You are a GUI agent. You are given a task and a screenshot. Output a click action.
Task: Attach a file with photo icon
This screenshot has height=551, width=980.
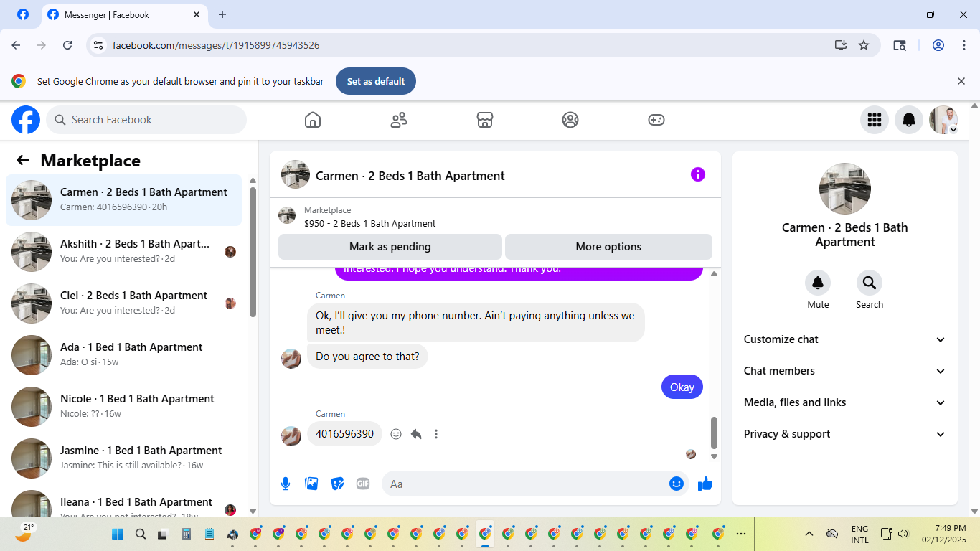[311, 484]
